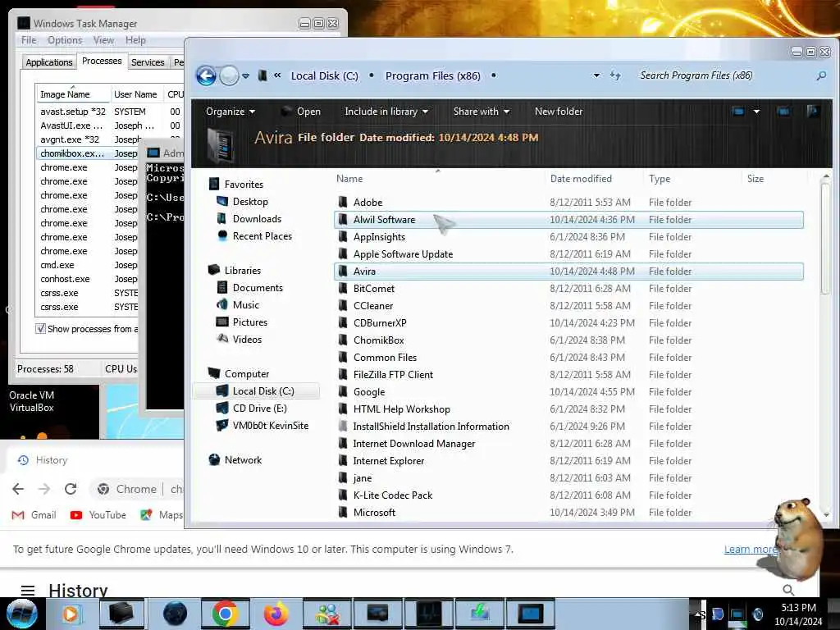Open the History page hamburger menu
Screen dimensions: 840x630
[x=28, y=591]
